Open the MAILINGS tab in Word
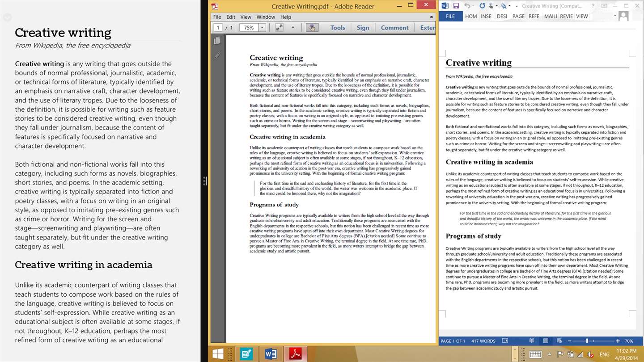 pos(551,16)
